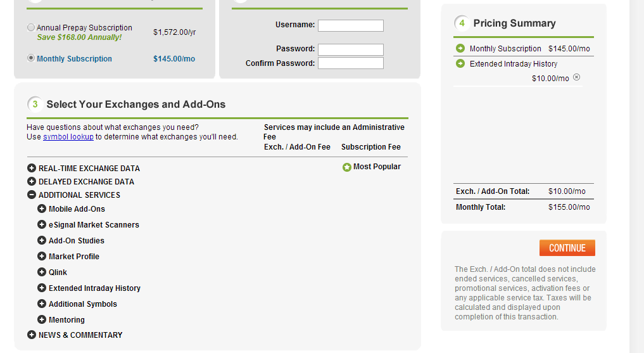The image size is (644, 353).
Task: Click the orange CONTINUE button
Action: pos(567,248)
